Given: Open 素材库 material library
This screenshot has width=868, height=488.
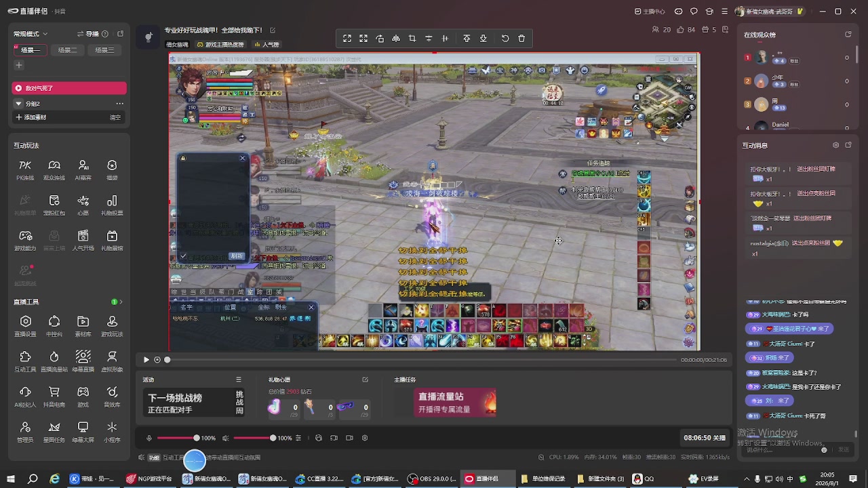Looking at the screenshot, I should click(x=83, y=325).
